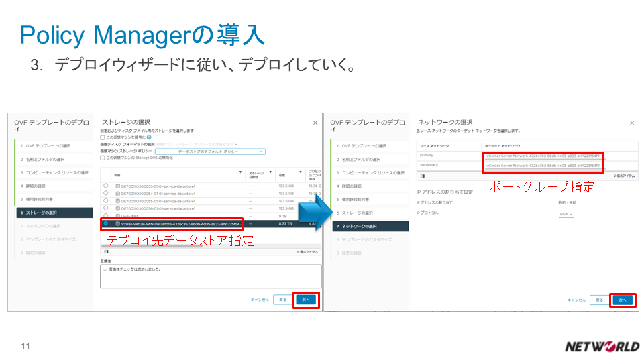Click secondary source network cell
The height and width of the screenshot is (362, 644).
click(429, 165)
